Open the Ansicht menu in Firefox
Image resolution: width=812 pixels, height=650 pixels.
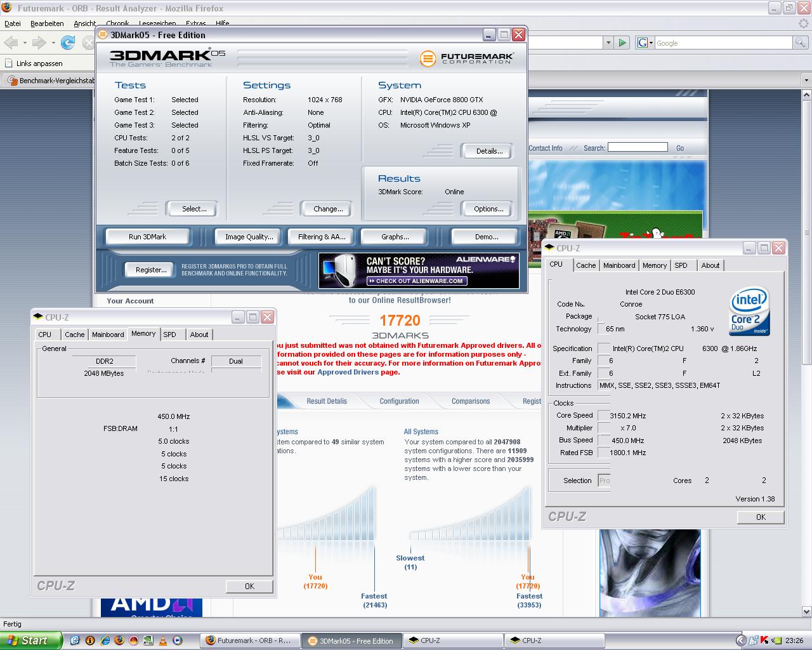[85, 23]
